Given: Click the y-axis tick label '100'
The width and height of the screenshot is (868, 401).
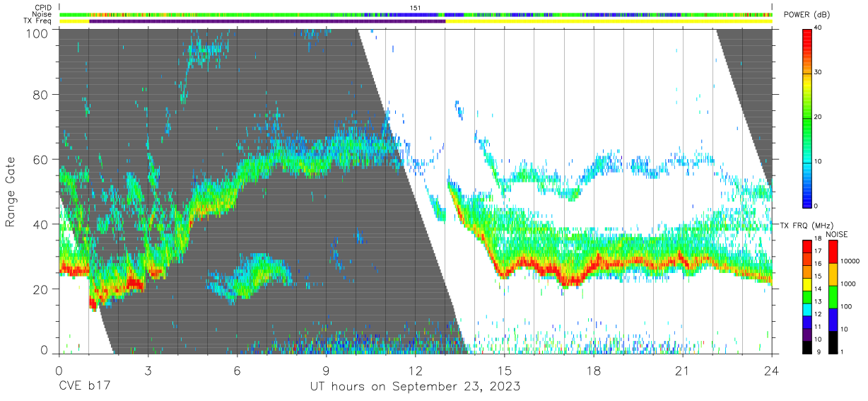Looking at the screenshot, I should click(37, 33).
